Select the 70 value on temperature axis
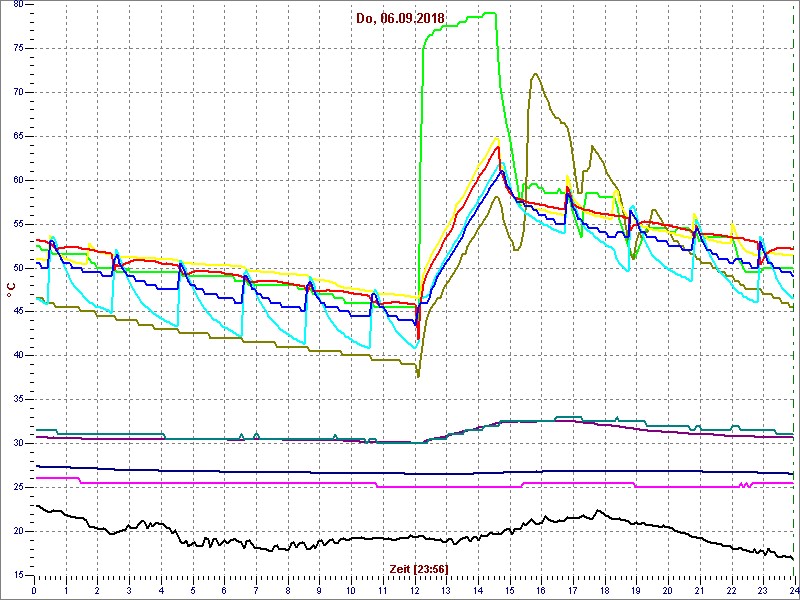 coord(17,92)
